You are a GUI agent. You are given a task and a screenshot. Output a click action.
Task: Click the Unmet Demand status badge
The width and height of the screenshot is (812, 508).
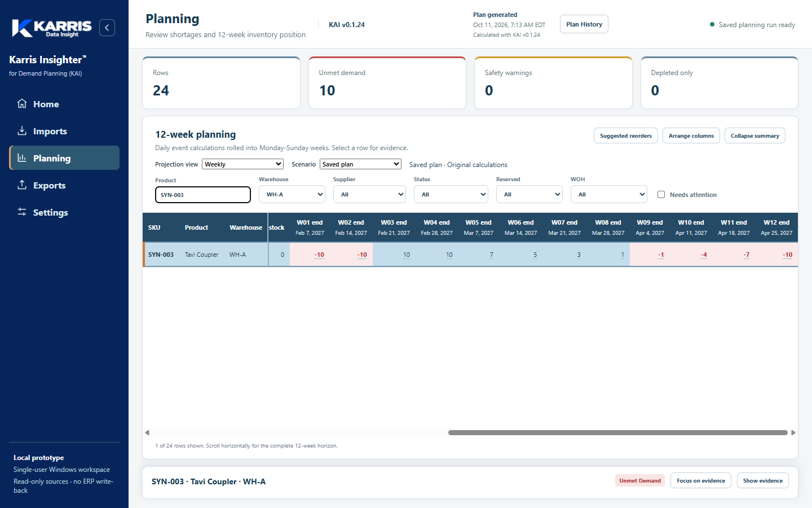(x=640, y=481)
